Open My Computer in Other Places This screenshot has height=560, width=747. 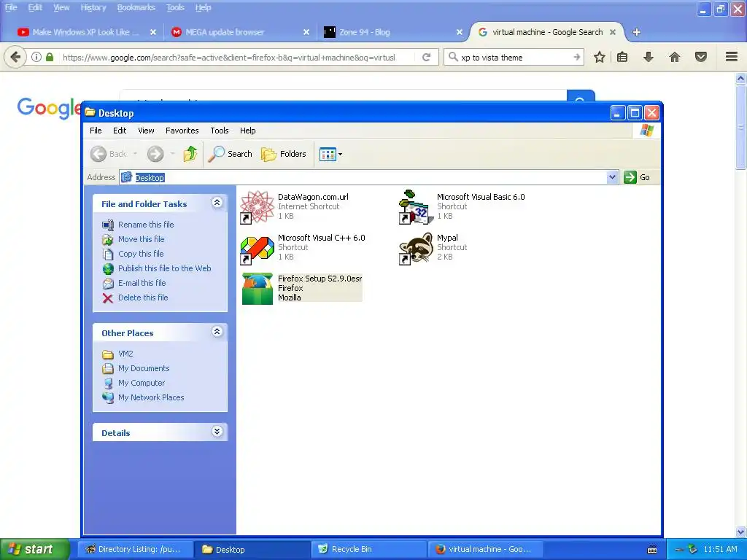[141, 383]
